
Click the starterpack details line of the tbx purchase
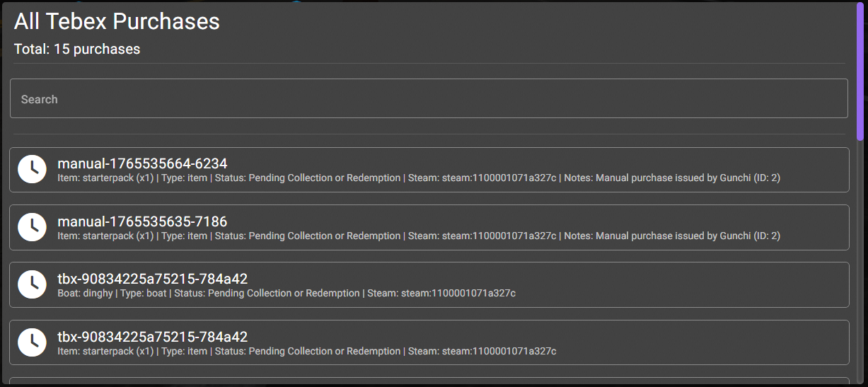306,352
